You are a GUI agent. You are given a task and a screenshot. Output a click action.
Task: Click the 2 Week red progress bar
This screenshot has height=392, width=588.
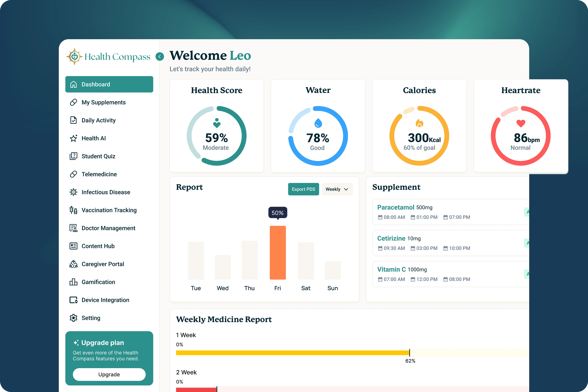[x=197, y=390]
